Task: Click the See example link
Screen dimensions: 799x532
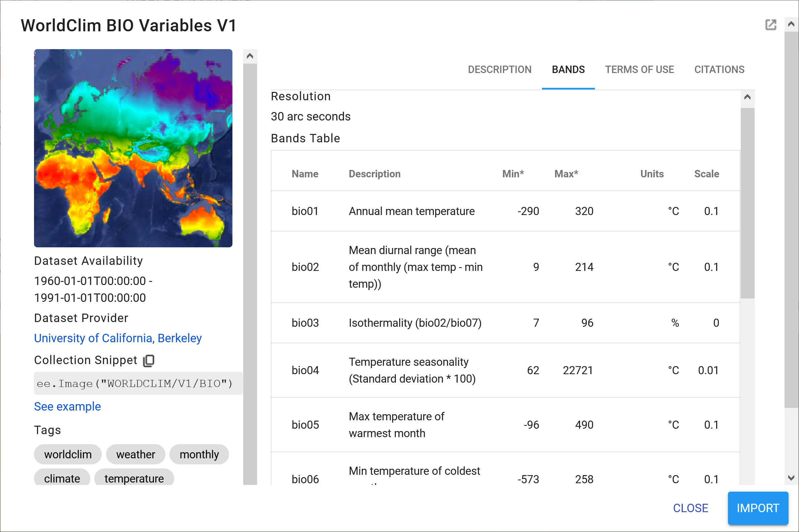Action: pos(67,407)
